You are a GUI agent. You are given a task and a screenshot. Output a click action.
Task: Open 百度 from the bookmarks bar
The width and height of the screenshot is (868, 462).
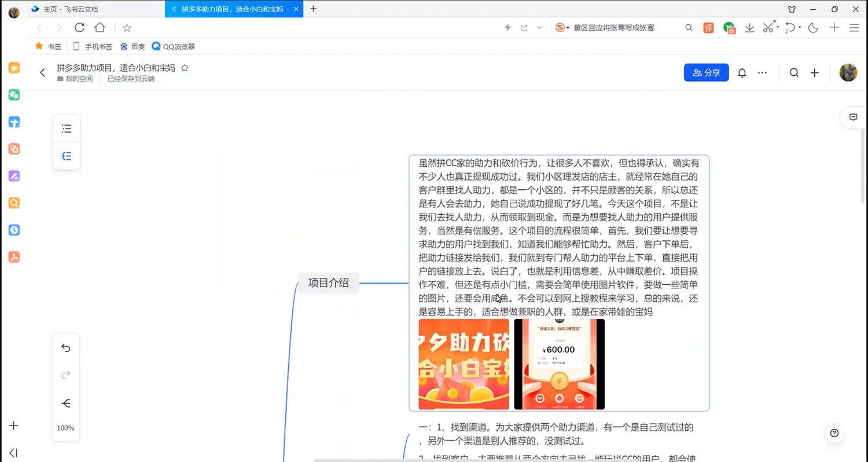point(132,46)
